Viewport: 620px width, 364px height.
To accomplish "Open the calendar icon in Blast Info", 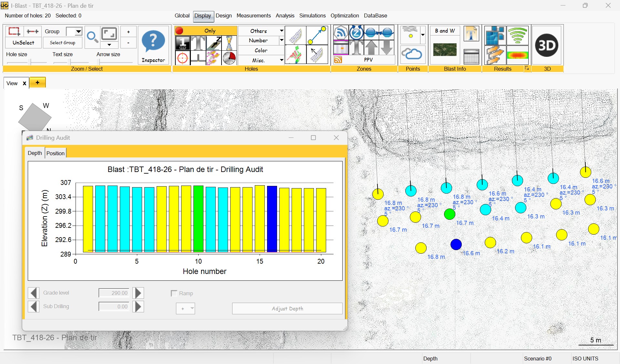I will [471, 56].
